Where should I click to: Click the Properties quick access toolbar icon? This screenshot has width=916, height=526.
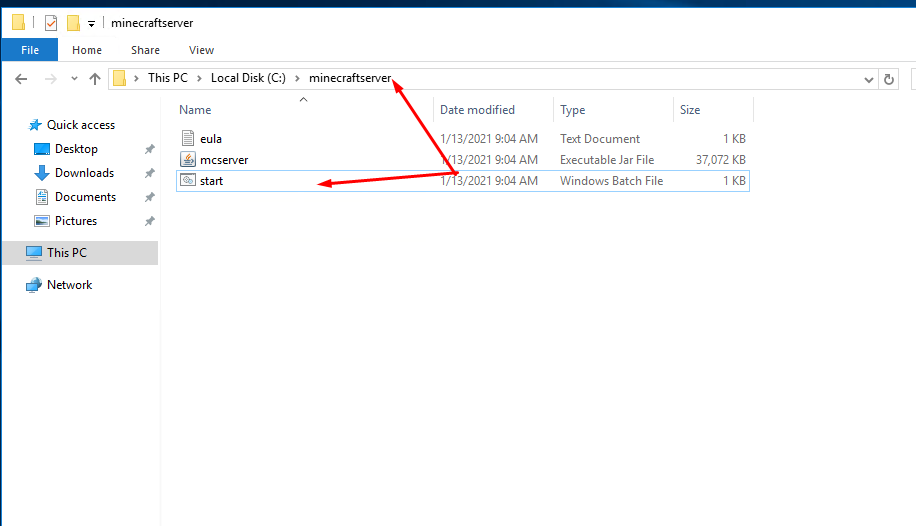tap(51, 23)
